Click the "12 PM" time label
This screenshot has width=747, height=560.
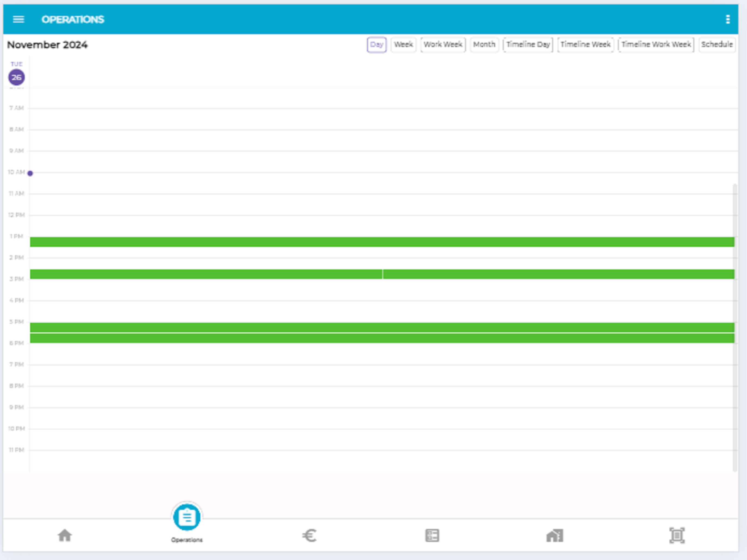[17, 215]
